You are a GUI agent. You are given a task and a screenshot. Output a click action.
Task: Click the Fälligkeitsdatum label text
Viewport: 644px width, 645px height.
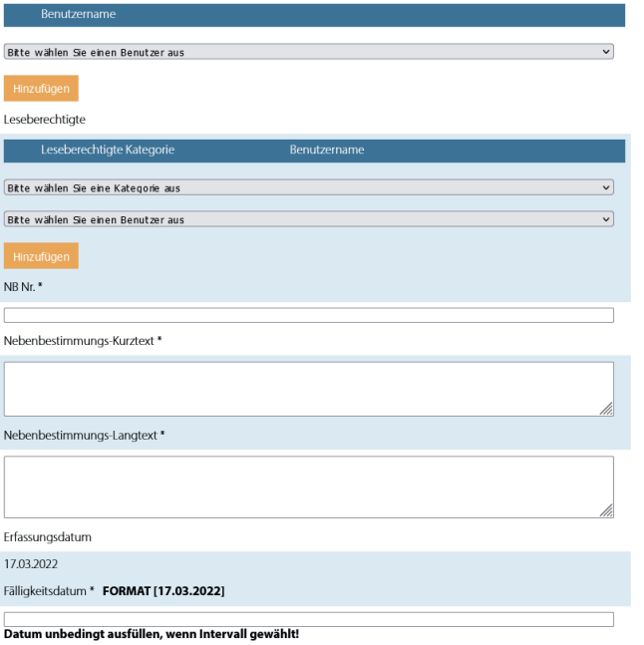coord(46,591)
